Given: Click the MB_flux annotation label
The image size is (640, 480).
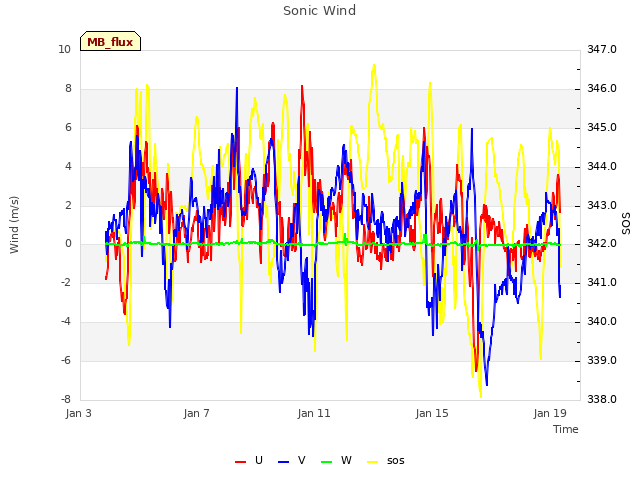Looking at the screenshot, I should [x=110, y=41].
